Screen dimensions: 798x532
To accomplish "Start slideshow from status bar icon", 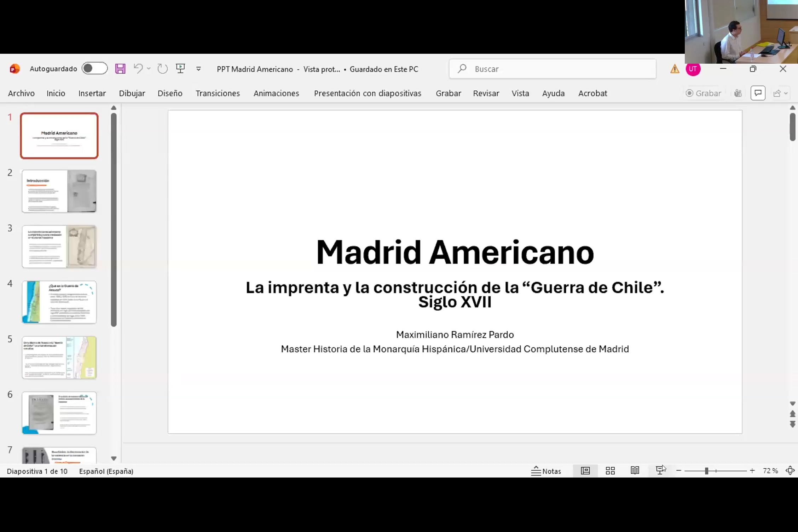I will tap(660, 471).
